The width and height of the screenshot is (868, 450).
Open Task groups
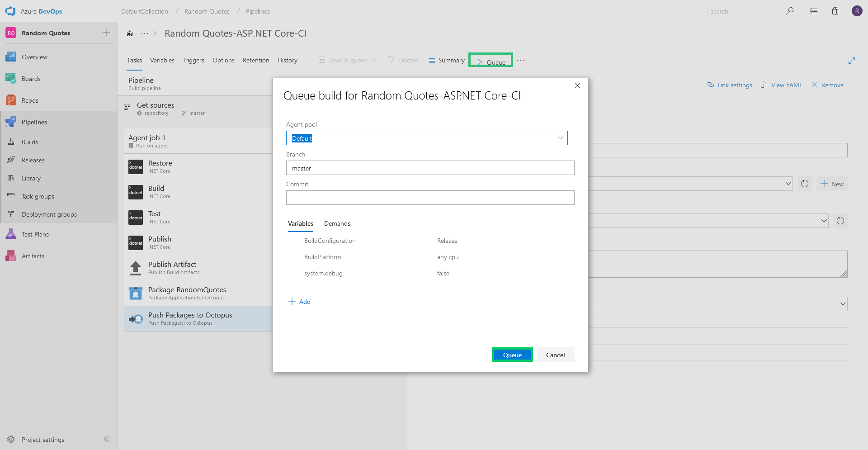pyautogui.click(x=38, y=196)
